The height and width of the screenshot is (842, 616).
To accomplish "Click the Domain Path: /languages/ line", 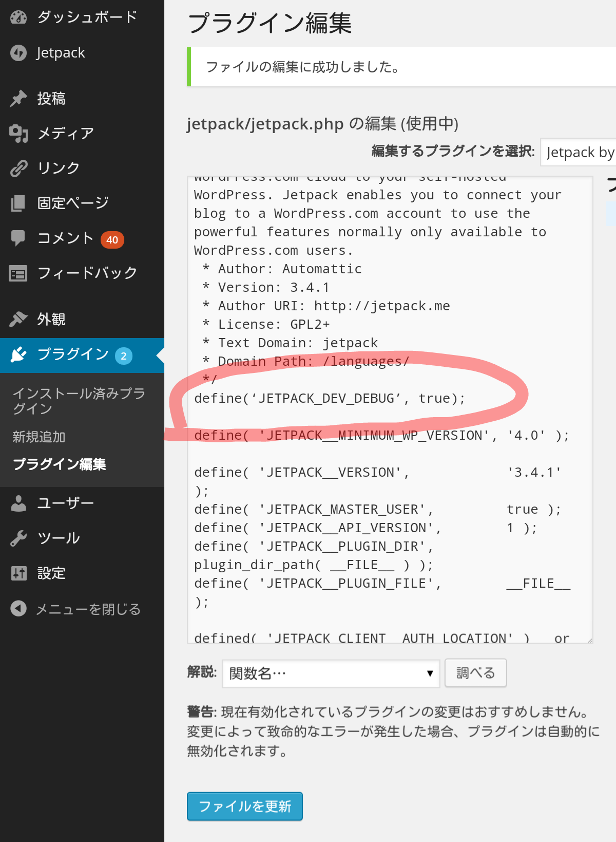I will click(306, 362).
